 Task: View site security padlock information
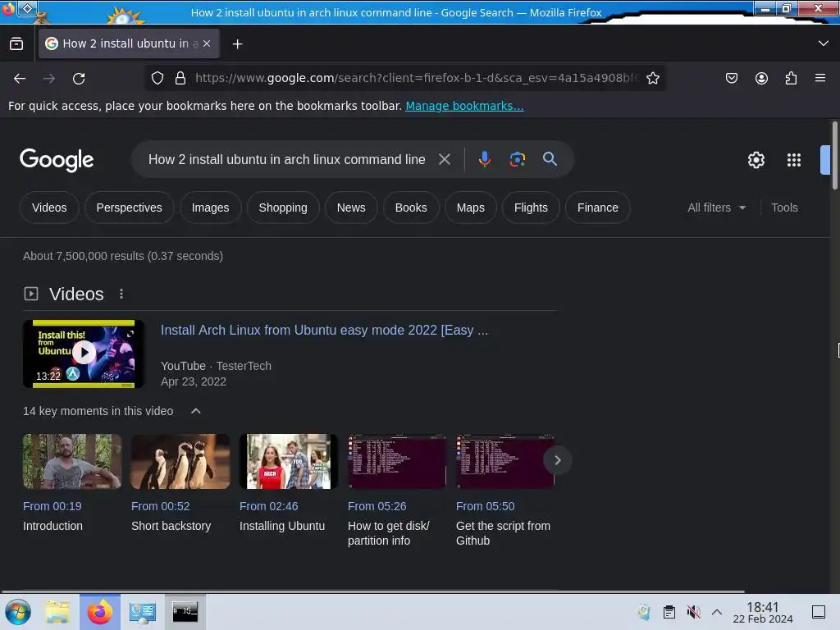(x=180, y=78)
